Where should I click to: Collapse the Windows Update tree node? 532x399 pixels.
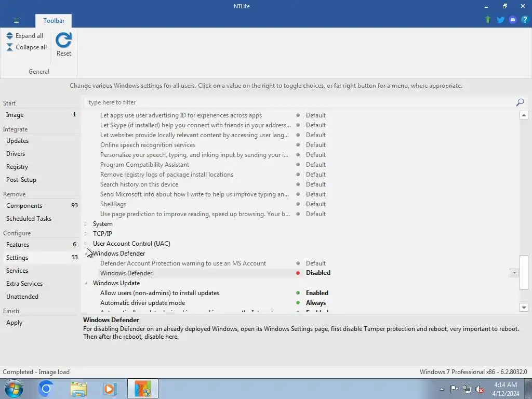(x=86, y=283)
